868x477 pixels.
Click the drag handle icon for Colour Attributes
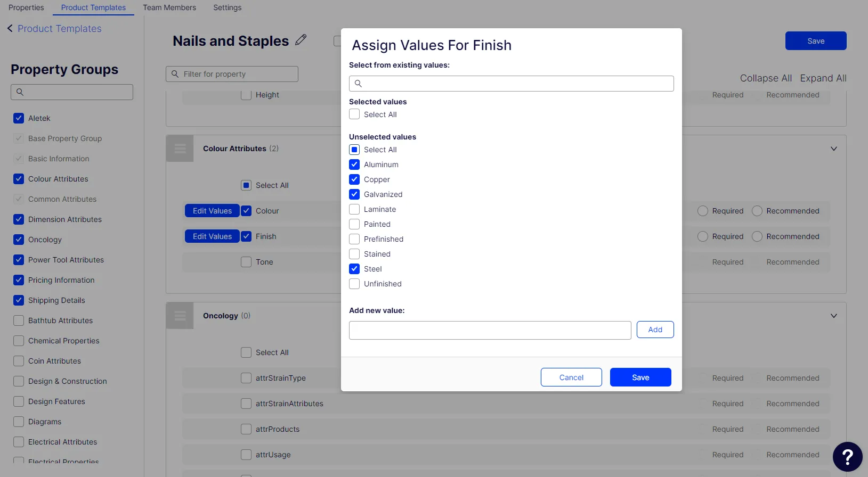[180, 149]
